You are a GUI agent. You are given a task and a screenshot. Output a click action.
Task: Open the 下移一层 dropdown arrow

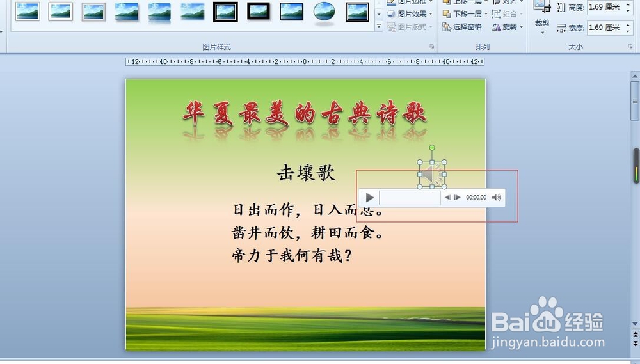point(486,13)
